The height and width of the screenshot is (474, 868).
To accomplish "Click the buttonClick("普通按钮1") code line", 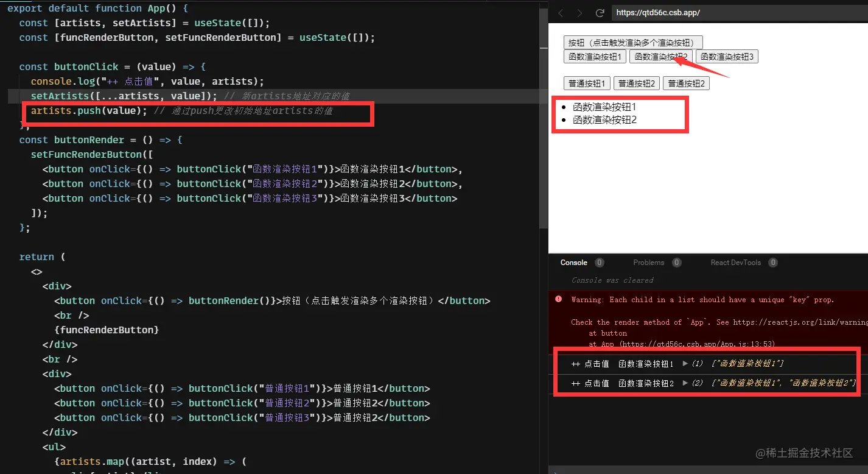I will 242,388.
